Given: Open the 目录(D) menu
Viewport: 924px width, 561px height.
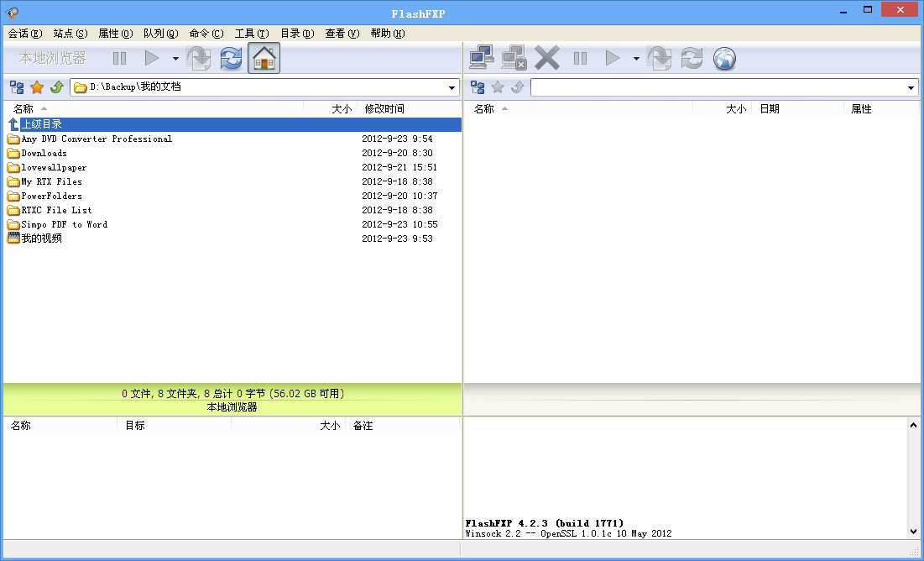Looking at the screenshot, I should 297,34.
